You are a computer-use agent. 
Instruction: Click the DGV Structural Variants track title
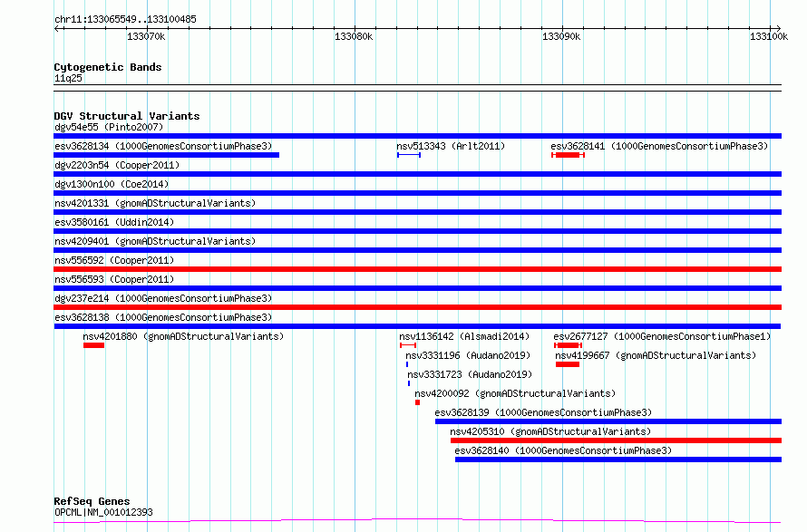[127, 116]
